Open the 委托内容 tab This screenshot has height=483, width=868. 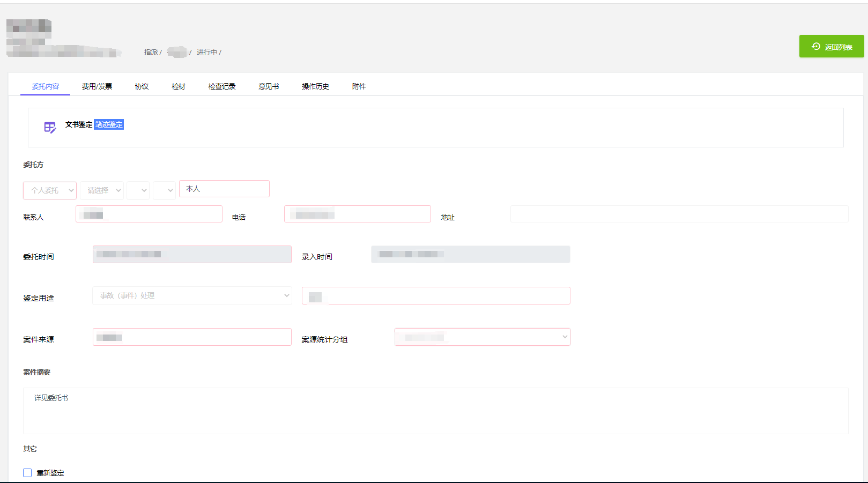(x=46, y=86)
